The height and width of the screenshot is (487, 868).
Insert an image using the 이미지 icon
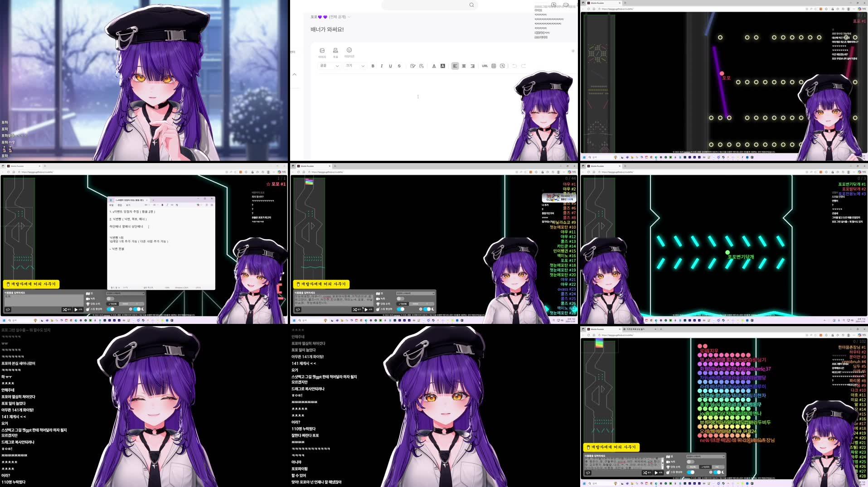tap(322, 51)
